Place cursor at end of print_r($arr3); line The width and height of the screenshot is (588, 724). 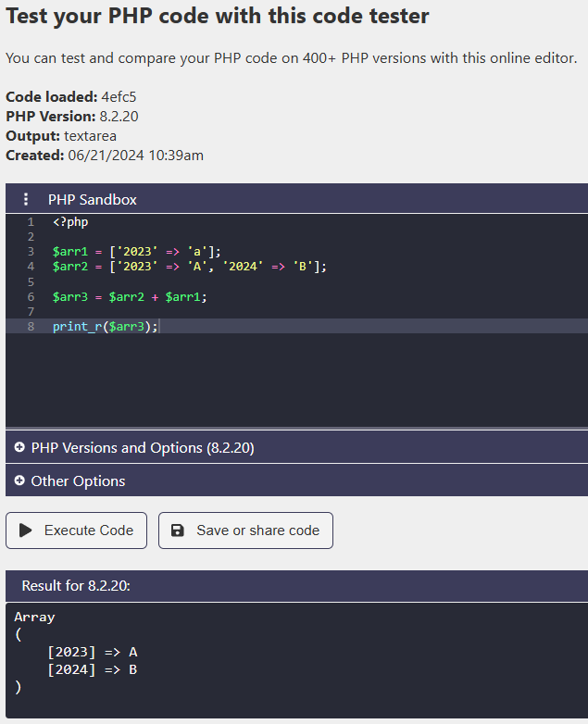pos(160,327)
